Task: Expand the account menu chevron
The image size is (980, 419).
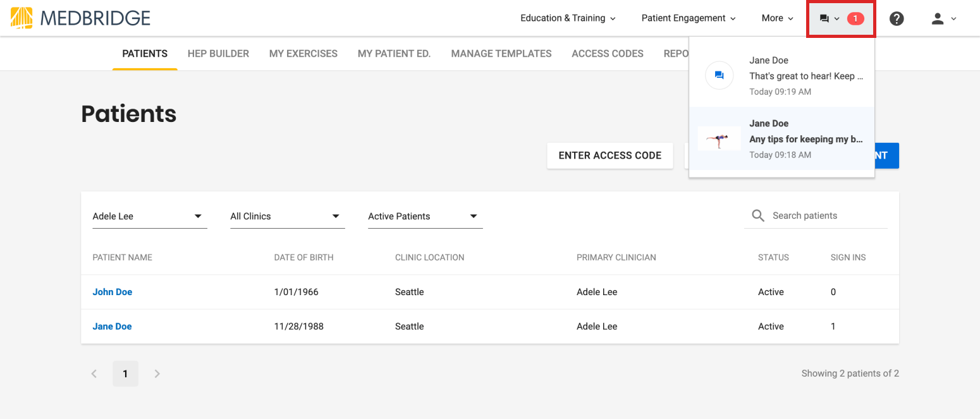Action: (953, 19)
